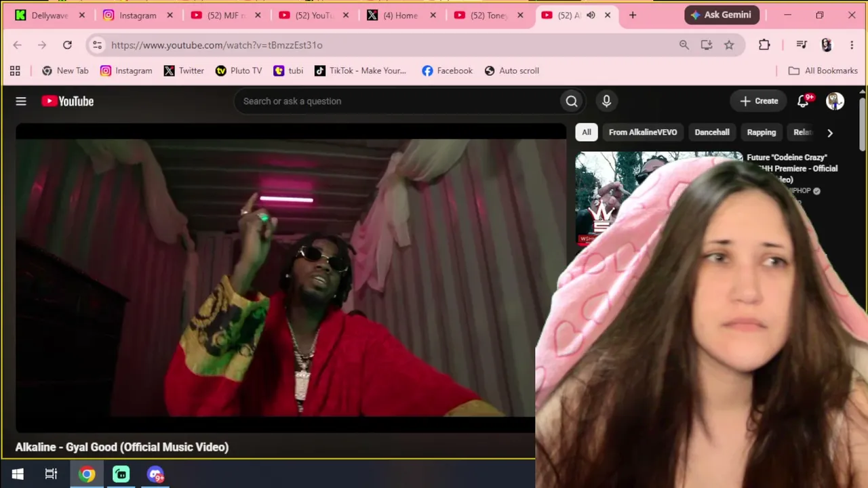
Task: Click the "Alkaline - Gyal Good" video title
Action: coord(122,447)
